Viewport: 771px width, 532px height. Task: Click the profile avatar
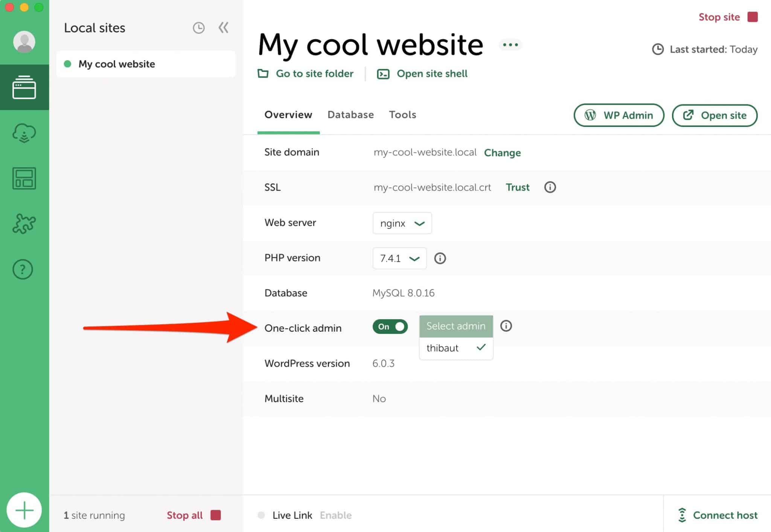pyautogui.click(x=24, y=41)
